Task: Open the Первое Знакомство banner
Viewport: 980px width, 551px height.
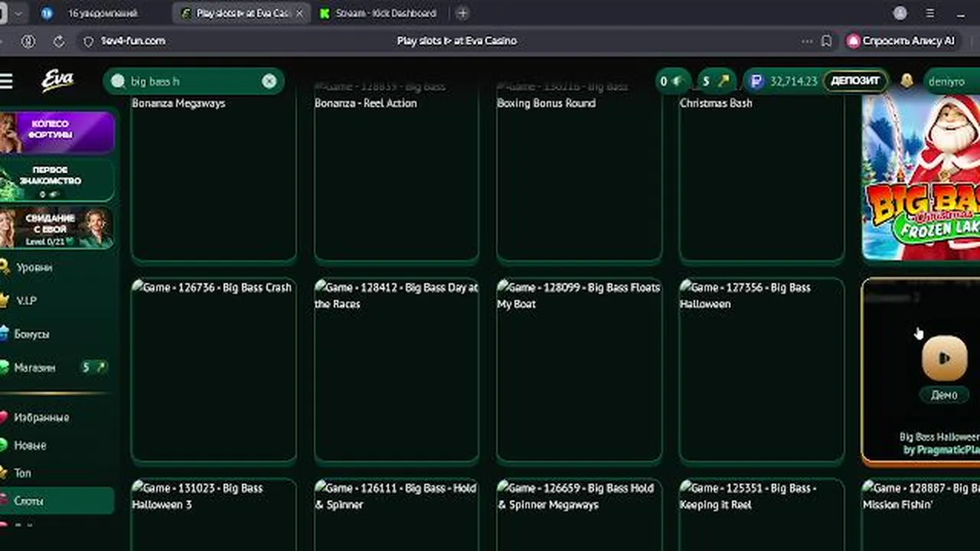Action: (57, 180)
